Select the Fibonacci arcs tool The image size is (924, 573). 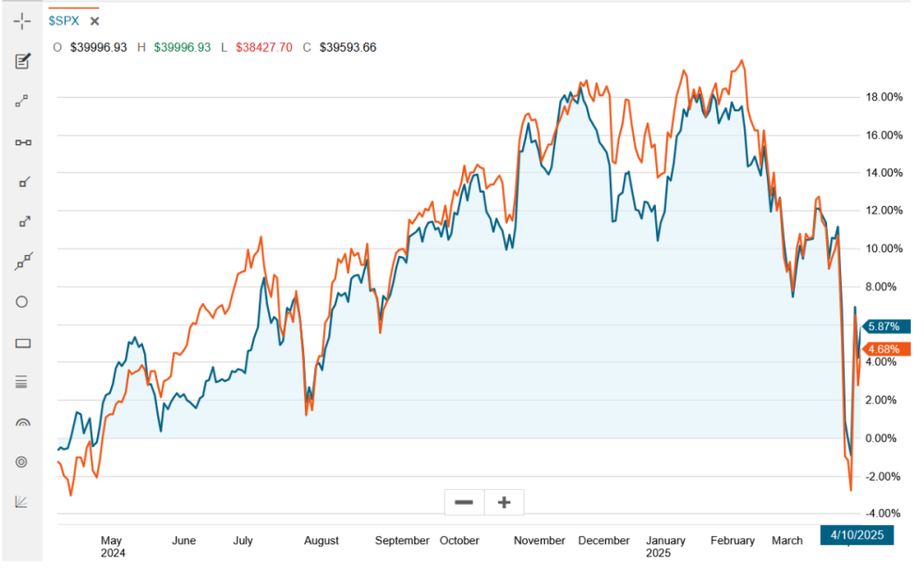pos(22,421)
